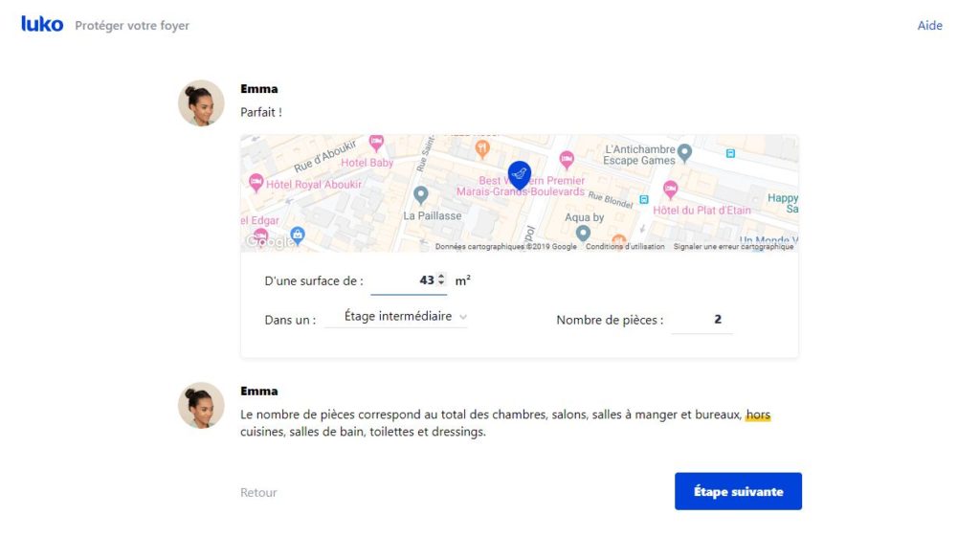Click L'Antichambre Escape Games map pin
This screenshot has width=980, height=560.
pyautogui.click(x=685, y=152)
